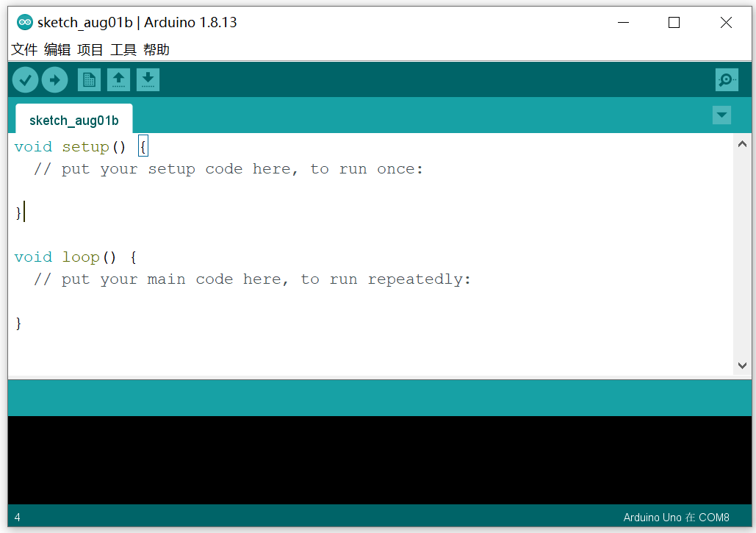
Task: Create a new sketch with the New icon
Action: 89,79
